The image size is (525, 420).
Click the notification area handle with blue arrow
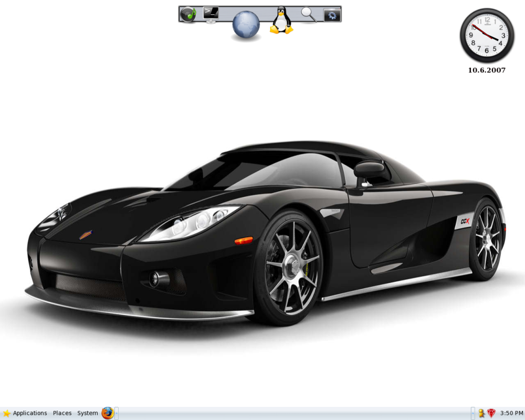(x=473, y=413)
